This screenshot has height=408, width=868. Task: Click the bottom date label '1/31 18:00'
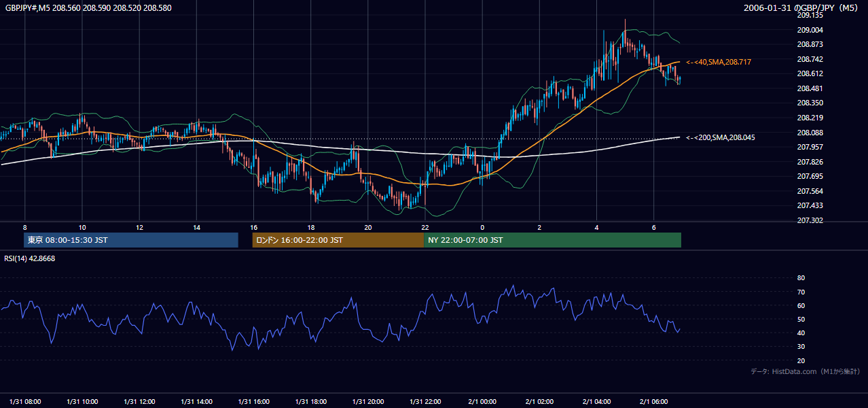pyautogui.click(x=311, y=401)
